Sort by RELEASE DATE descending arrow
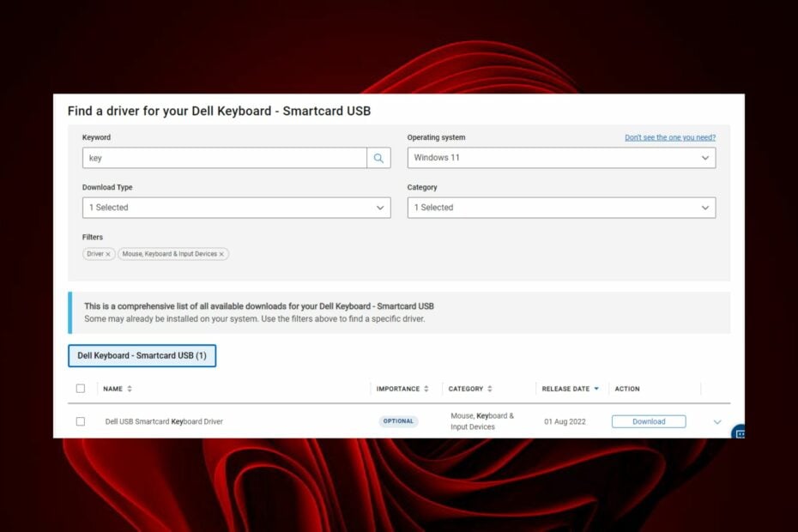This screenshot has height=532, width=798. pos(598,389)
